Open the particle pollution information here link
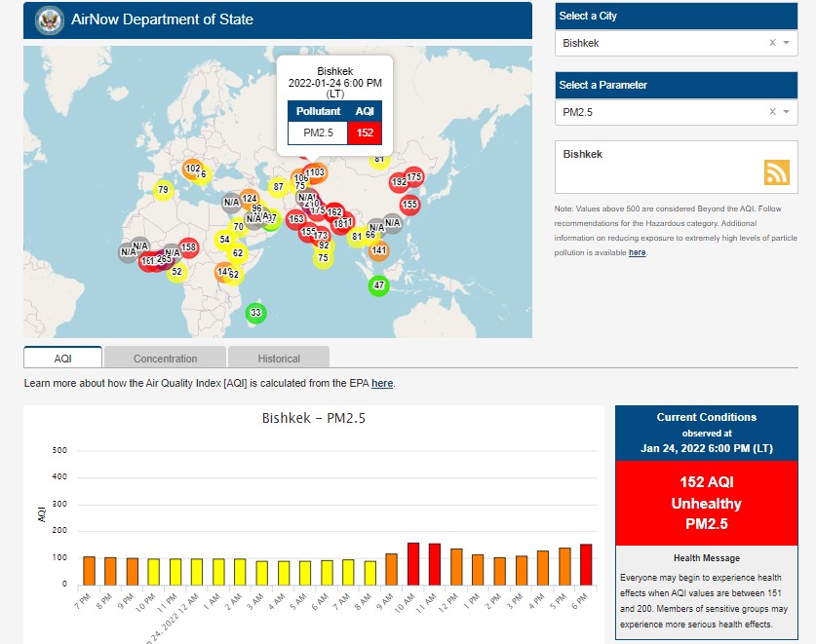Image resolution: width=816 pixels, height=644 pixels. point(637,252)
